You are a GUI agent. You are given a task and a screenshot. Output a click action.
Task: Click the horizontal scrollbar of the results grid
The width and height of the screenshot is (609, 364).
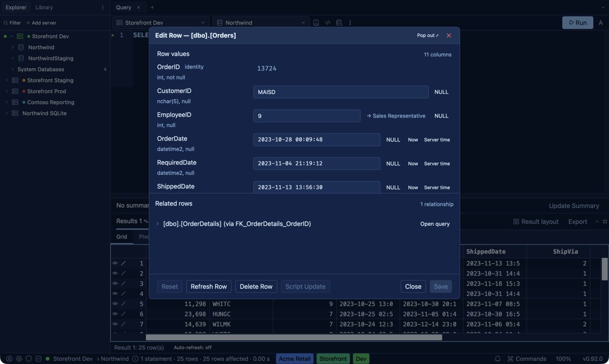click(294, 337)
